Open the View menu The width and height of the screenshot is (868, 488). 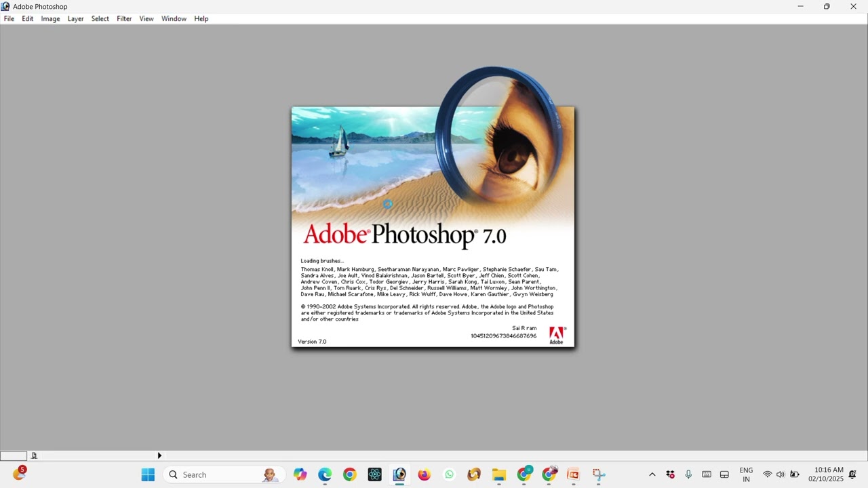(146, 18)
